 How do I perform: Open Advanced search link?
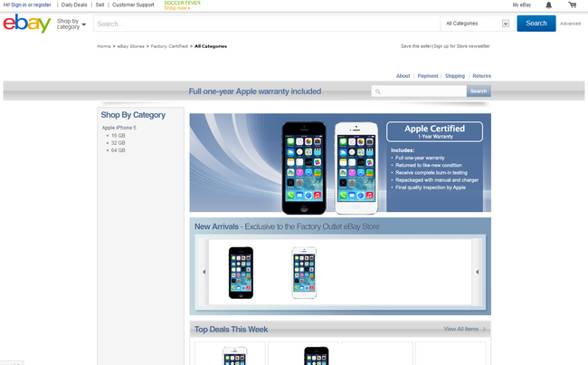point(570,24)
